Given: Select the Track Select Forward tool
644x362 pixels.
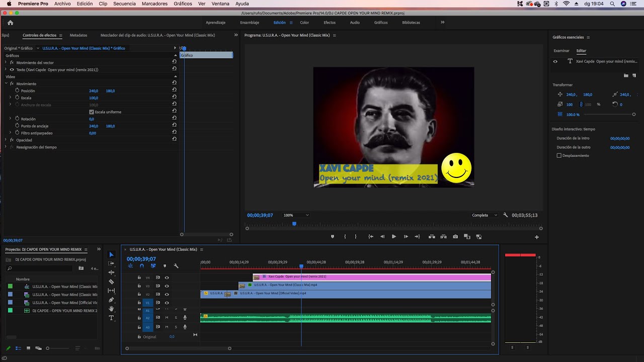Looking at the screenshot, I should tap(111, 263).
